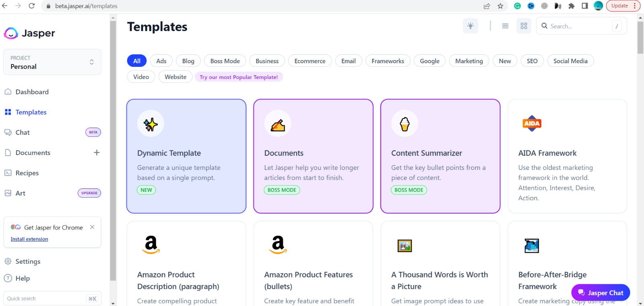Bookmark this page with star icon

coord(500,6)
